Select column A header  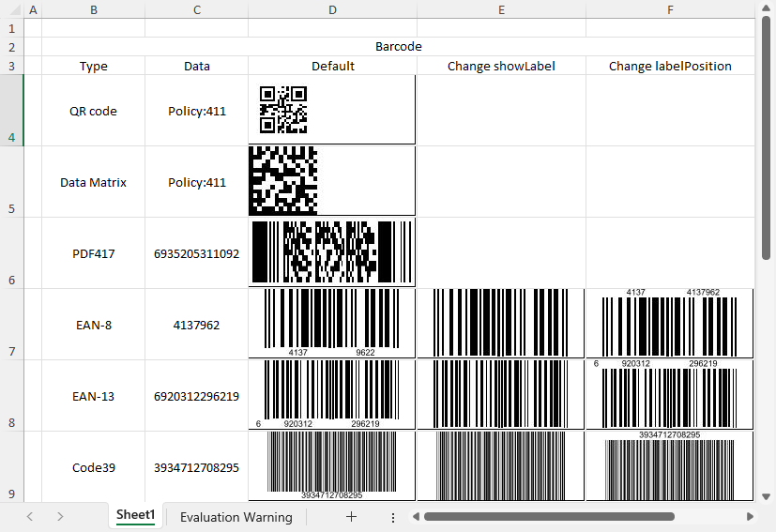[33, 9]
